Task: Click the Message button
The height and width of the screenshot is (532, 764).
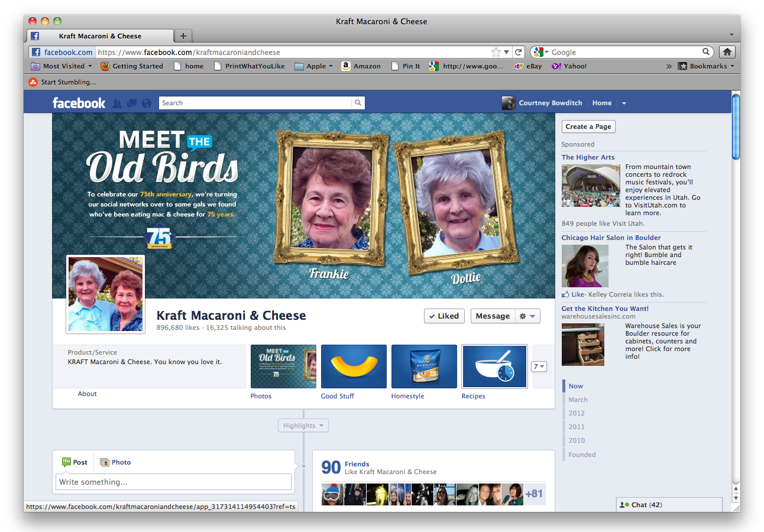Action: pyautogui.click(x=493, y=316)
